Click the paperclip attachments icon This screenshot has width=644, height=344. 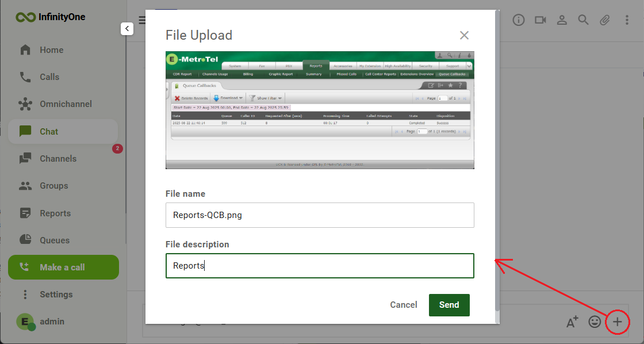pos(604,20)
